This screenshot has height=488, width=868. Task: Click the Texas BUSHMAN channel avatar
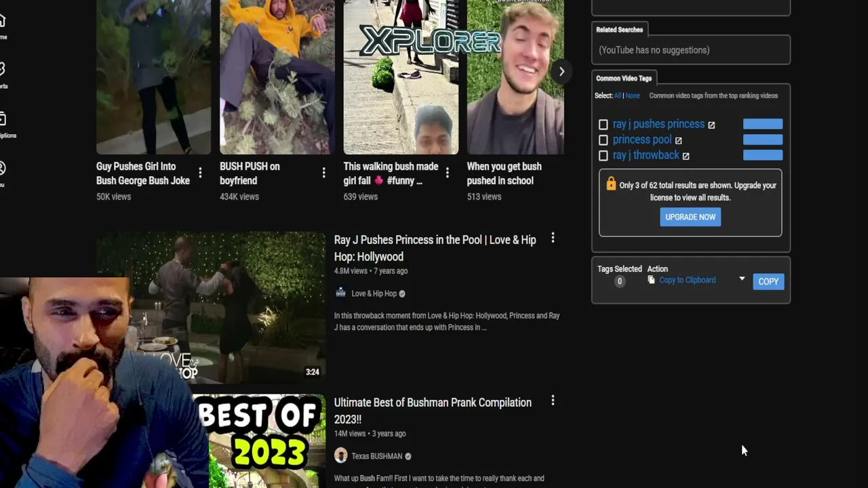[340, 455]
